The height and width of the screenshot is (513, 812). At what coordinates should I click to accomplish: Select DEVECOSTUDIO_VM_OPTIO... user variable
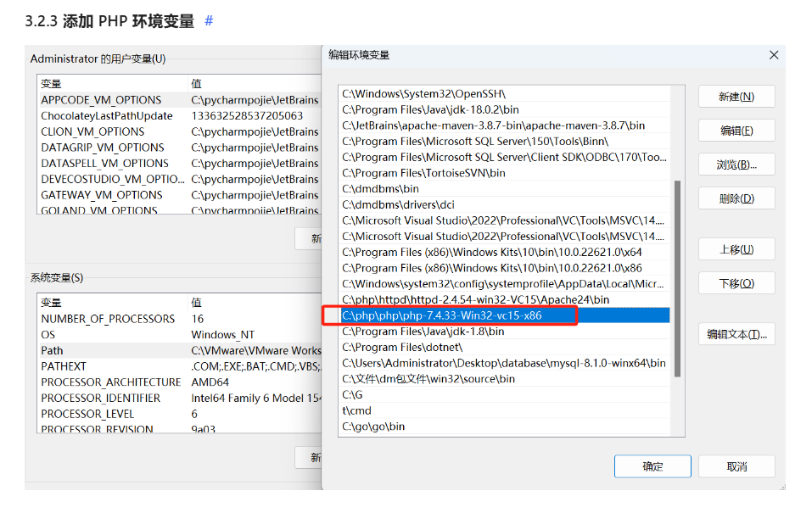click(179, 179)
